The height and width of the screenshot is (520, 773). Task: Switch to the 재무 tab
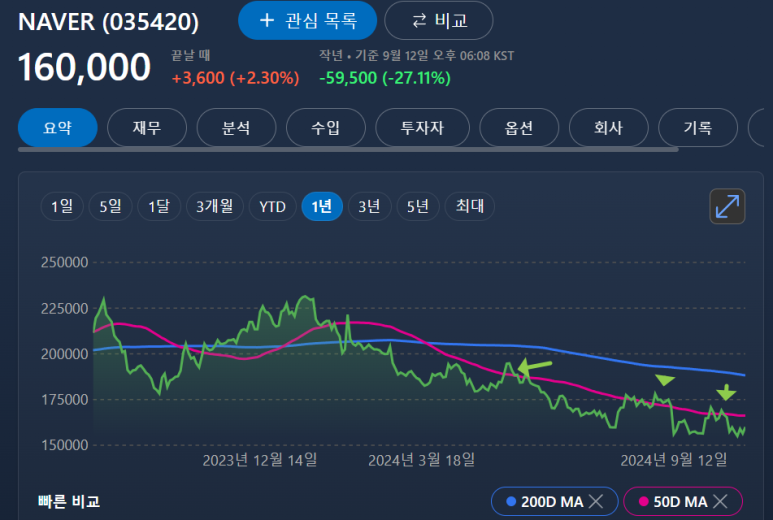147,128
